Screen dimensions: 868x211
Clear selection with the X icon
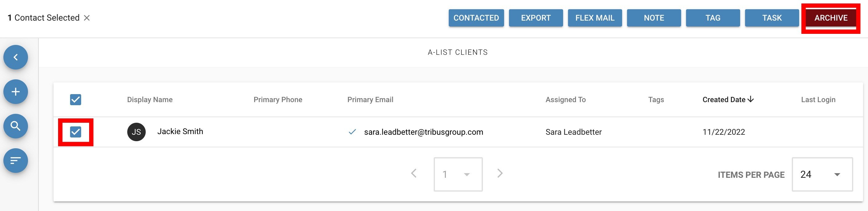[87, 18]
